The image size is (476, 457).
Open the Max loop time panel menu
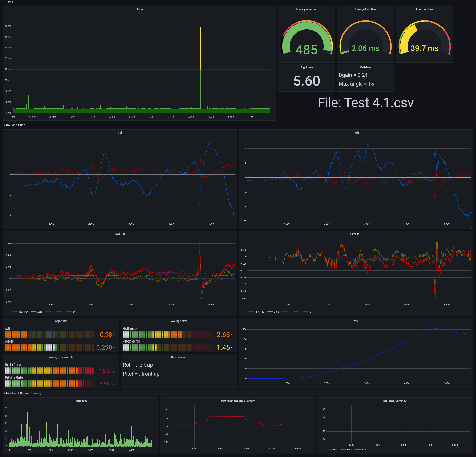pos(424,10)
